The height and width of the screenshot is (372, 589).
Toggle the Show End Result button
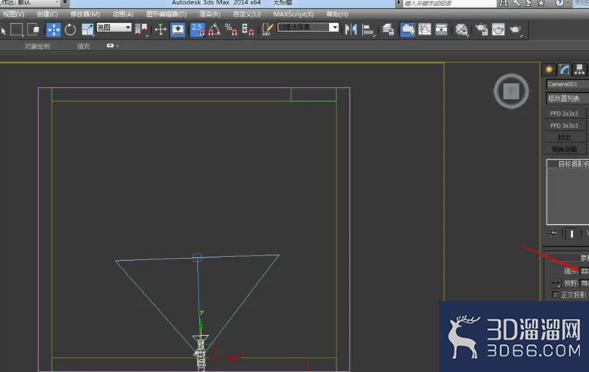point(571,234)
